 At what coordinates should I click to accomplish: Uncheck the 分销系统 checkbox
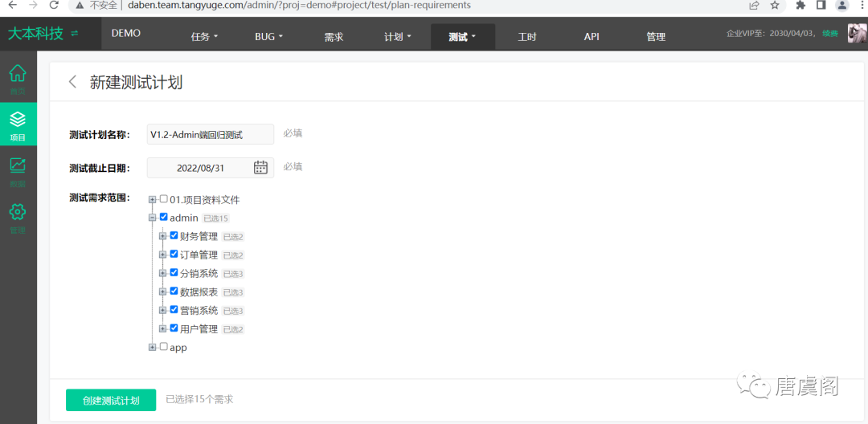point(174,272)
